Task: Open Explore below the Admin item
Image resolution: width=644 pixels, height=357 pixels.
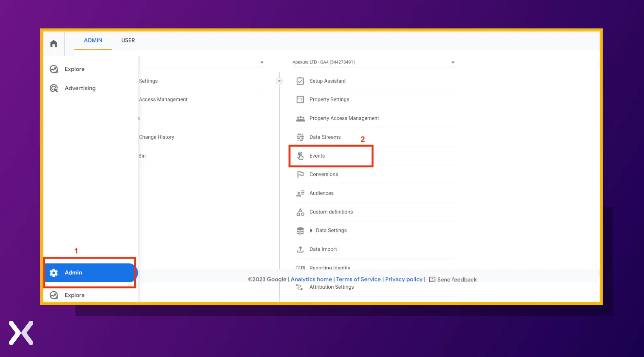Action: click(74, 295)
